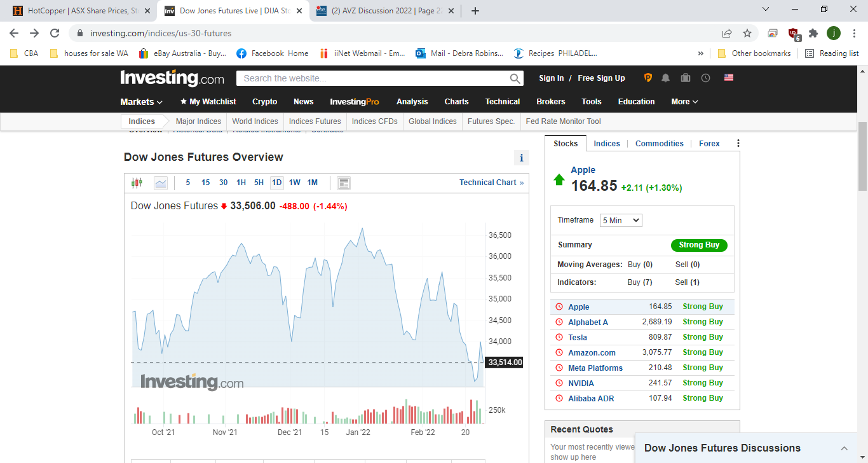Set chart interval to 5H

259,183
